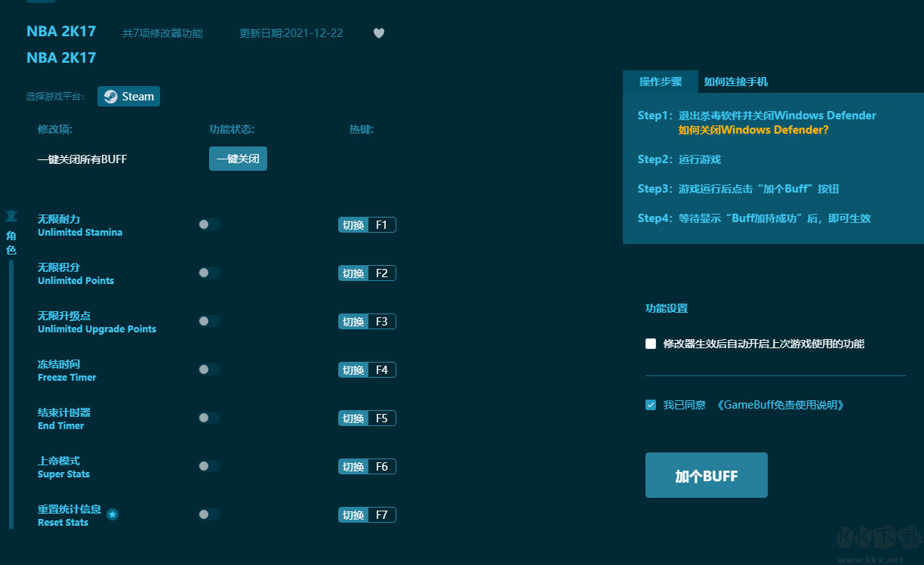The image size is (924, 565).
Task: Switch to the 操作步骤 tab
Action: (661, 82)
